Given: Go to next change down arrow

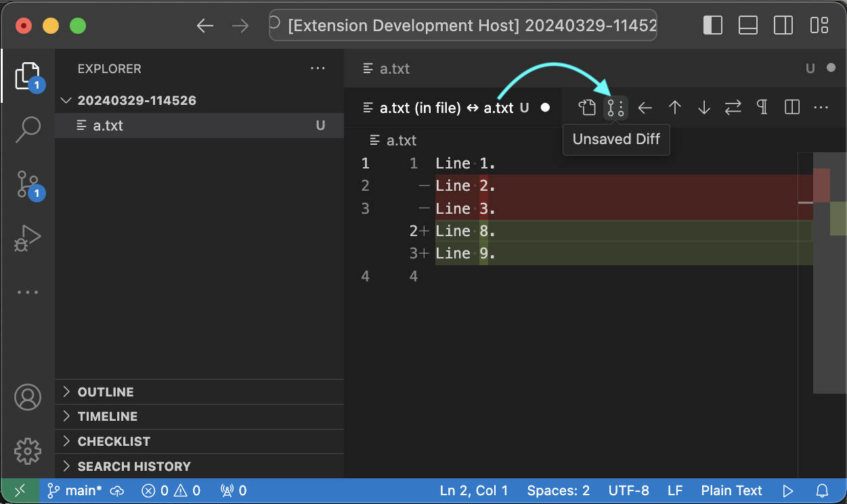Looking at the screenshot, I should click(x=704, y=108).
